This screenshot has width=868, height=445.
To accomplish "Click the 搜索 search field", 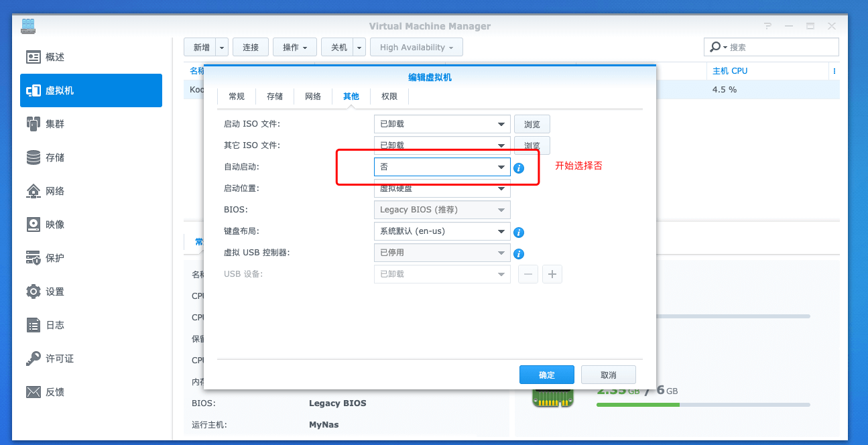I will [771, 47].
